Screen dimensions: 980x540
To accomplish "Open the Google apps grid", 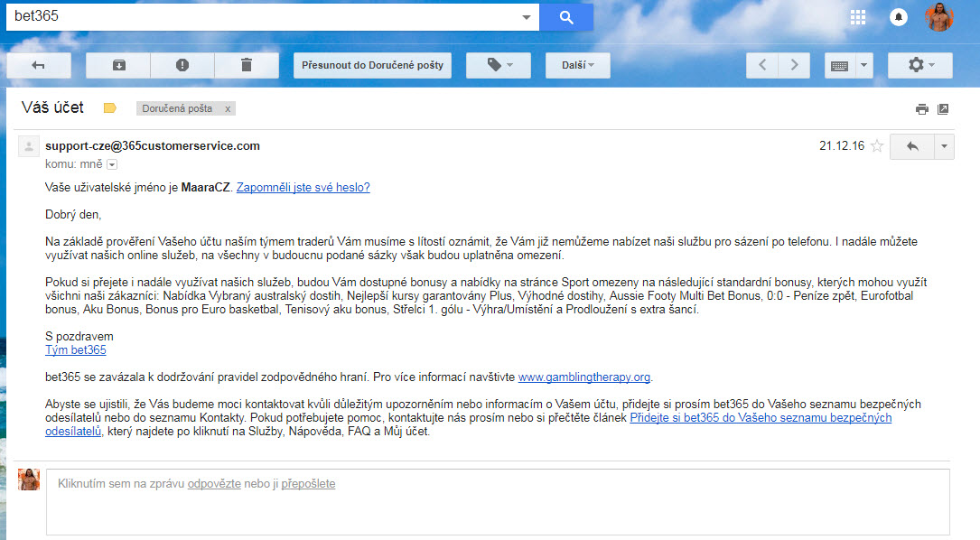I will (857, 17).
